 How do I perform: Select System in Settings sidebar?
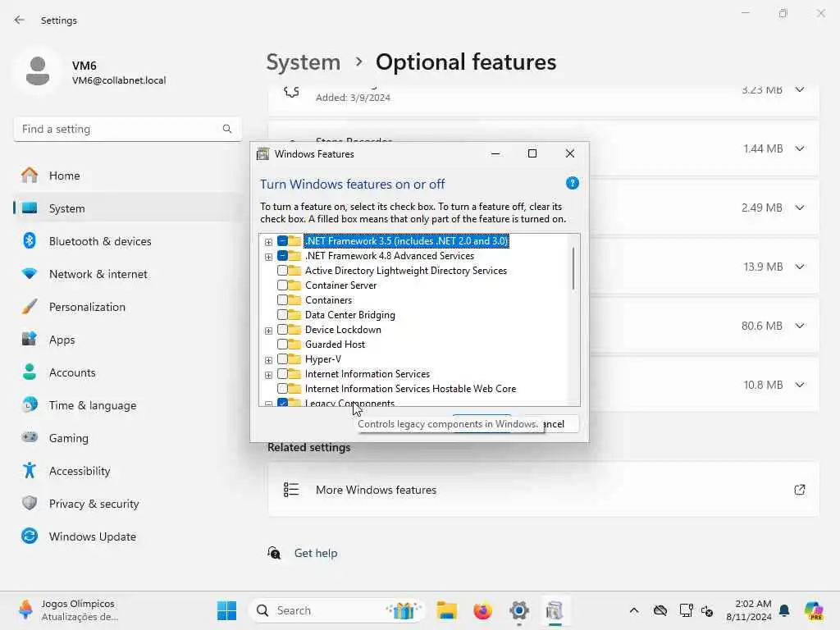(127, 208)
